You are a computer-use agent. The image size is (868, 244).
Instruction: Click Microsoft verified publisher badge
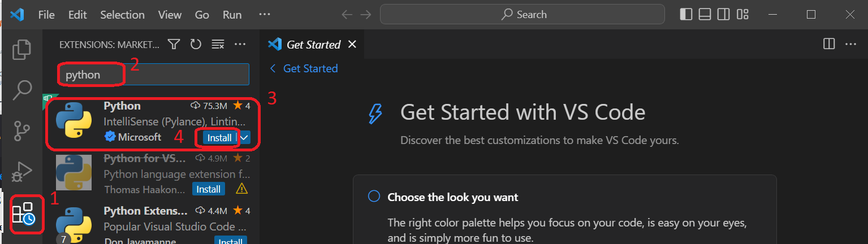pyautogui.click(x=110, y=137)
